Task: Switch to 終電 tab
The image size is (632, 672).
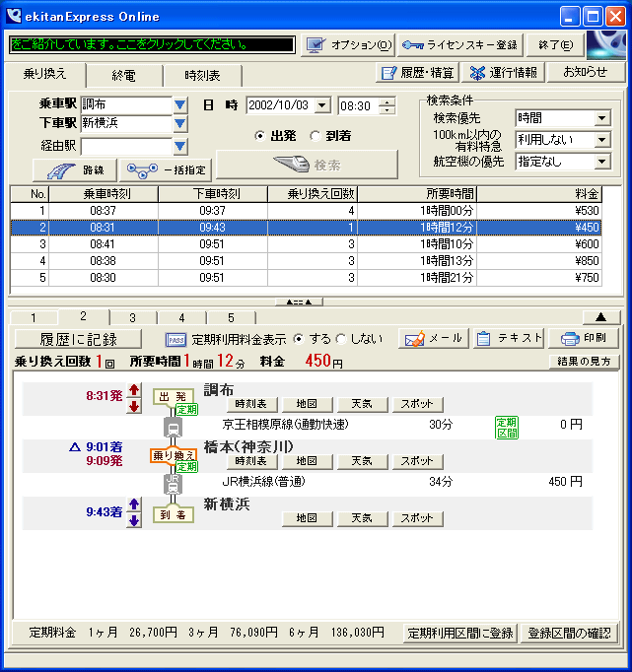Action: click(124, 76)
